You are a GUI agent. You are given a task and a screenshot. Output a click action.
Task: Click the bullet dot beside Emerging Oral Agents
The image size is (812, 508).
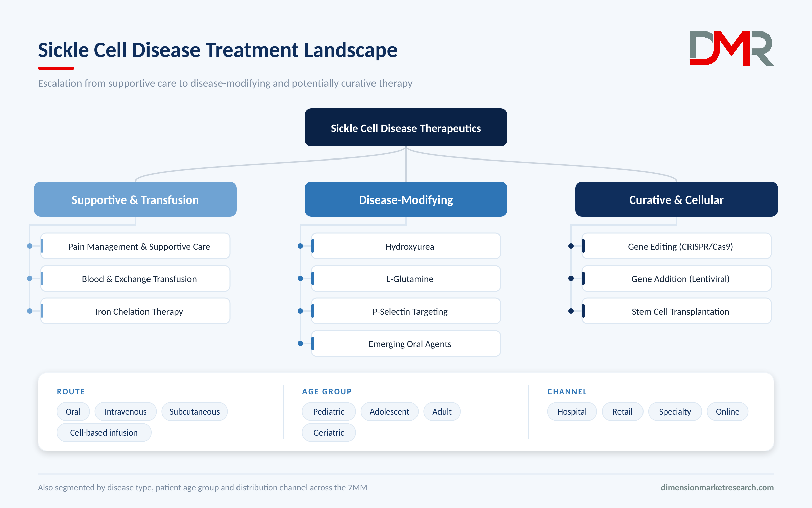point(300,343)
